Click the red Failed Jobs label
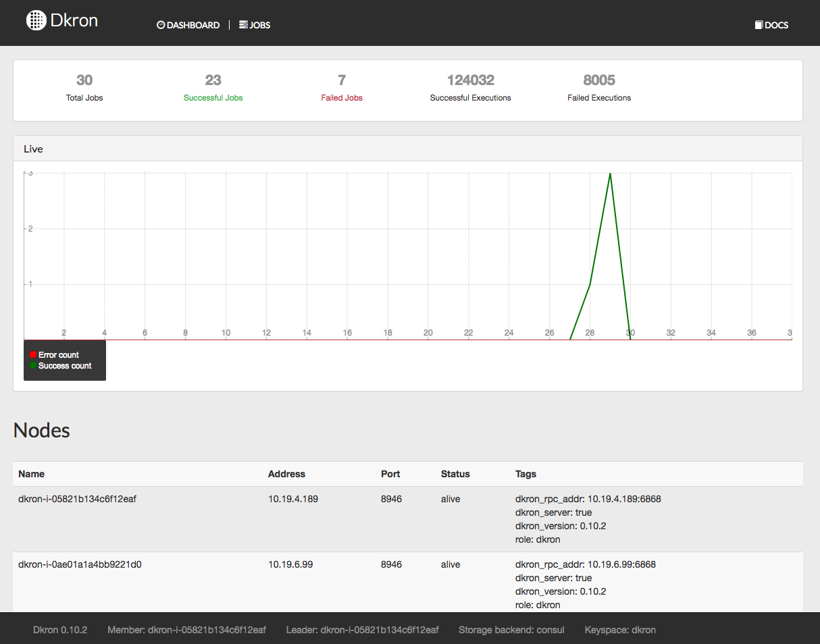The height and width of the screenshot is (644, 820). point(342,98)
